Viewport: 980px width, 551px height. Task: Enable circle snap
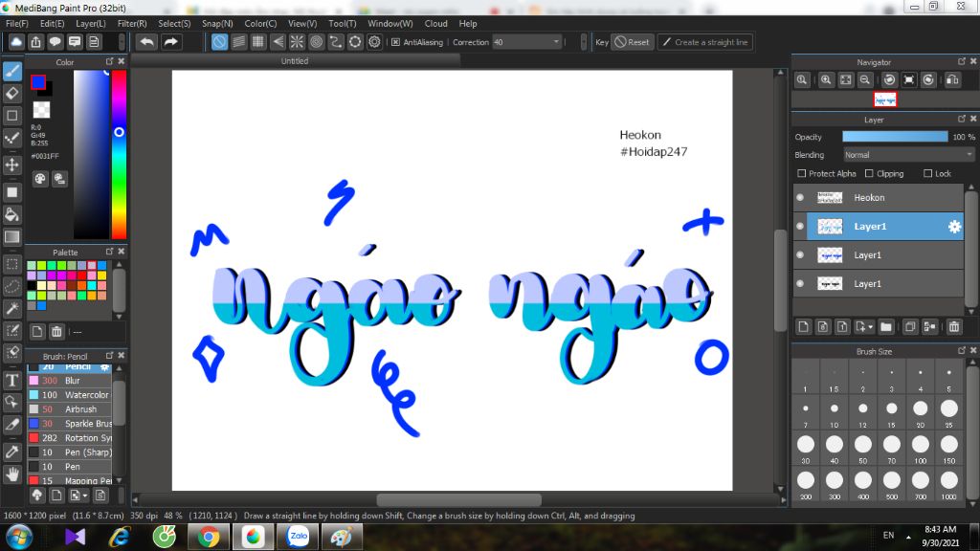click(316, 42)
